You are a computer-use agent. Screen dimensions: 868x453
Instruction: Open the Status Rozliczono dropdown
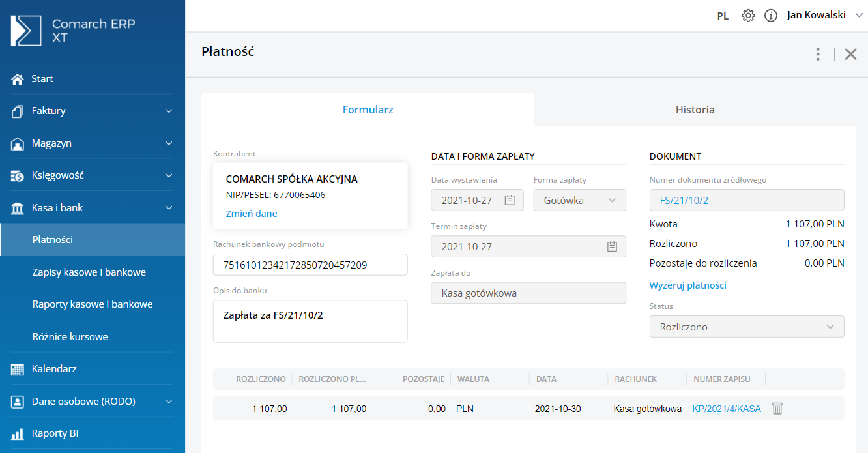click(747, 327)
